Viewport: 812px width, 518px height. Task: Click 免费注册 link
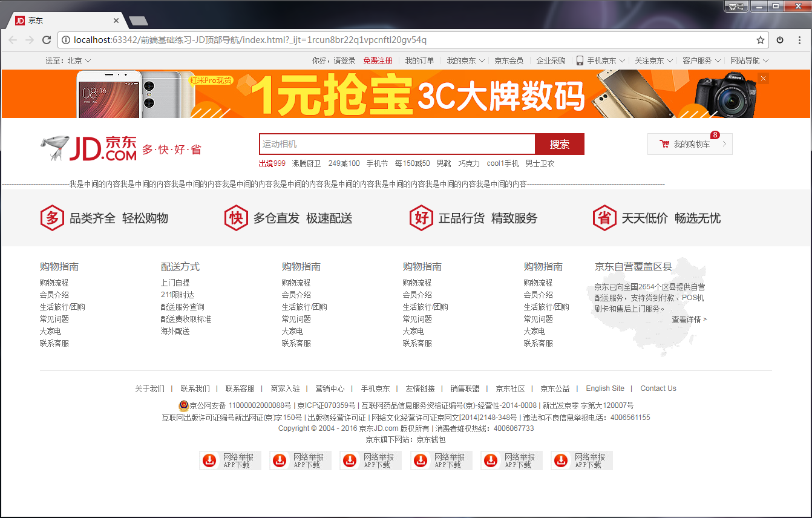coord(378,61)
